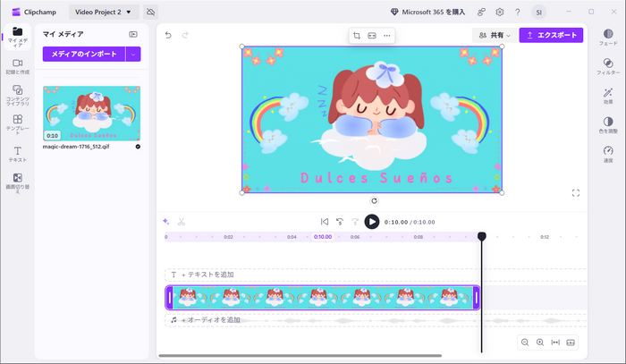
Task: Open the My Media sidebar tab
Action: (x=17, y=37)
